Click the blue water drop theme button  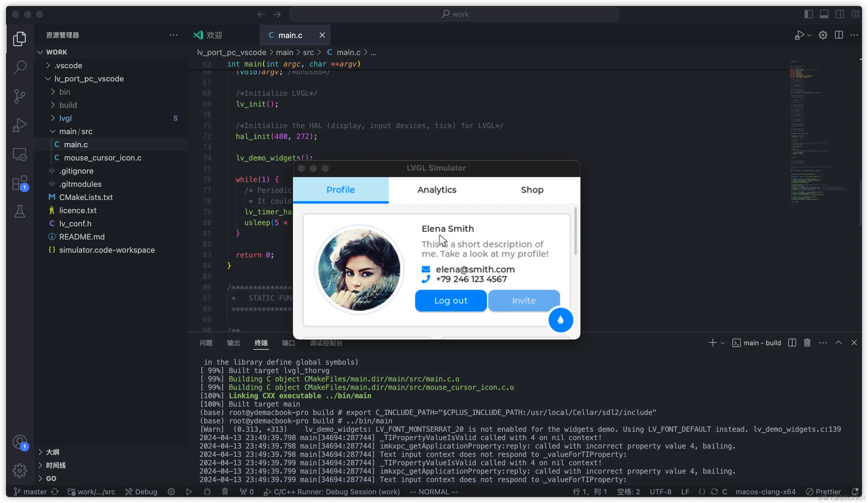click(560, 320)
